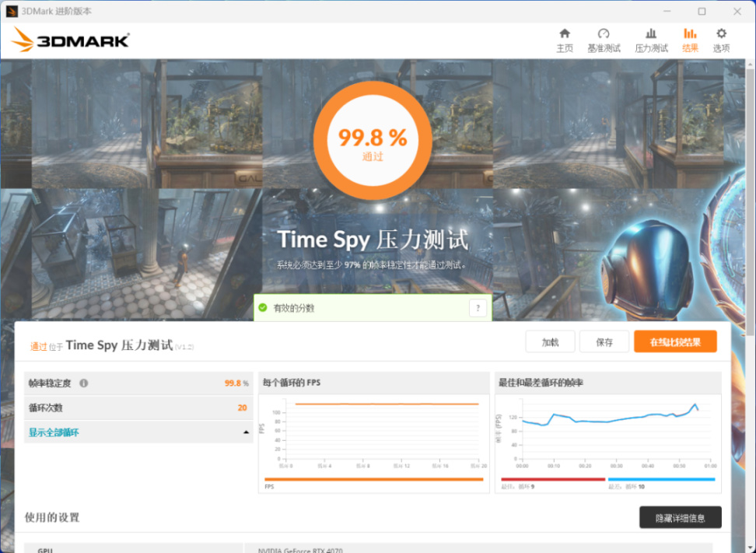Minimize the 3DMark window

click(667, 11)
